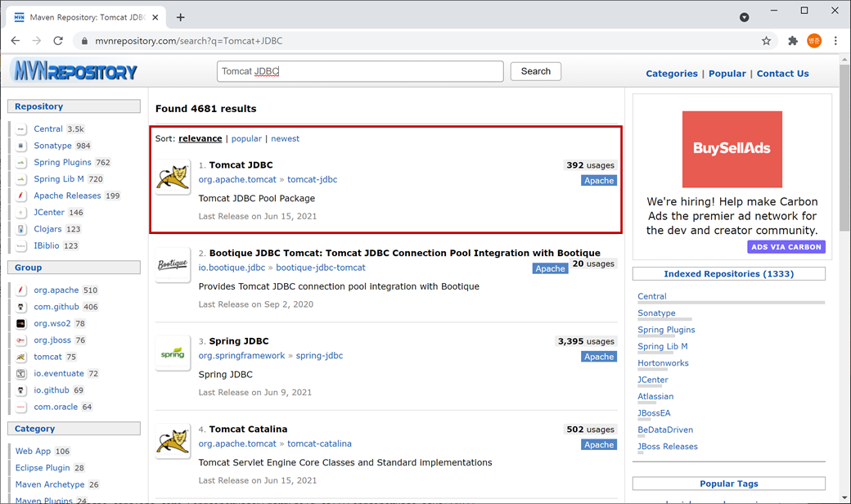This screenshot has width=851, height=504.
Task: Click the Spring logo icon
Action: (x=173, y=353)
